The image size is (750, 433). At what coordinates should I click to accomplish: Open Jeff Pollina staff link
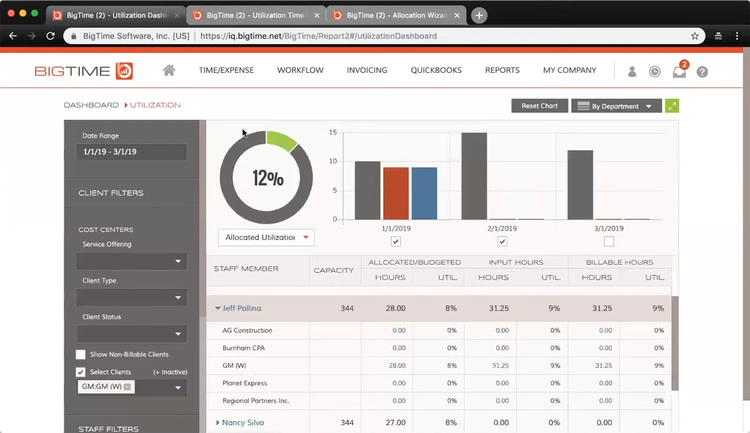[242, 308]
